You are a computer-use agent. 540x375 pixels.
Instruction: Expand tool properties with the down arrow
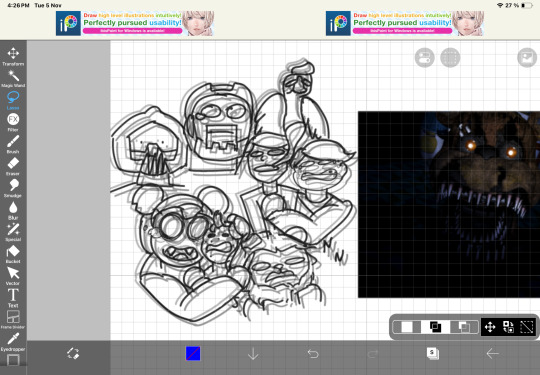click(x=253, y=354)
